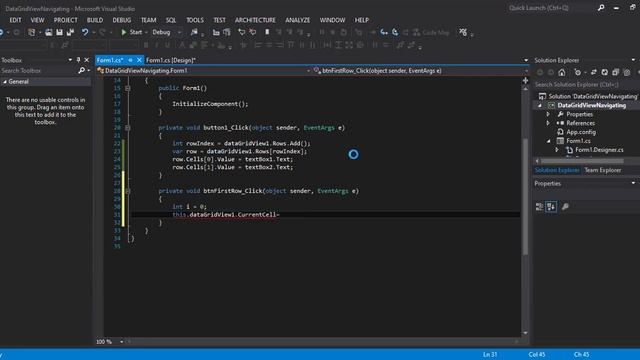The image size is (640, 360).
Task: Open the VIEW menu
Action: (37, 20)
